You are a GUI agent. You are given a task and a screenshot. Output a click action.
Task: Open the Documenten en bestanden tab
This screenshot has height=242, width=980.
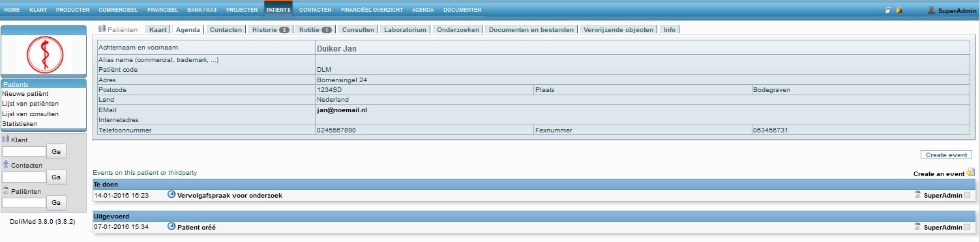[531, 29]
